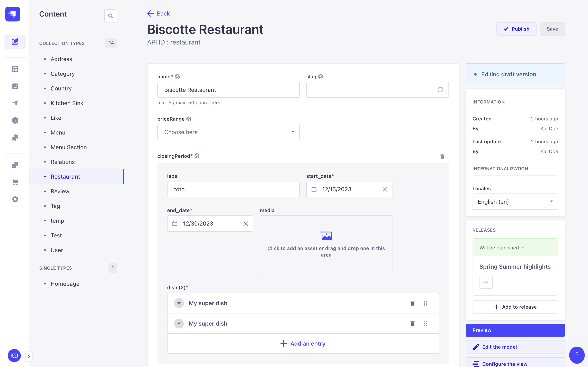Image resolution: width=588 pixels, height=367 pixels.
Task: Open the Settings gear icon
Action: click(15, 199)
